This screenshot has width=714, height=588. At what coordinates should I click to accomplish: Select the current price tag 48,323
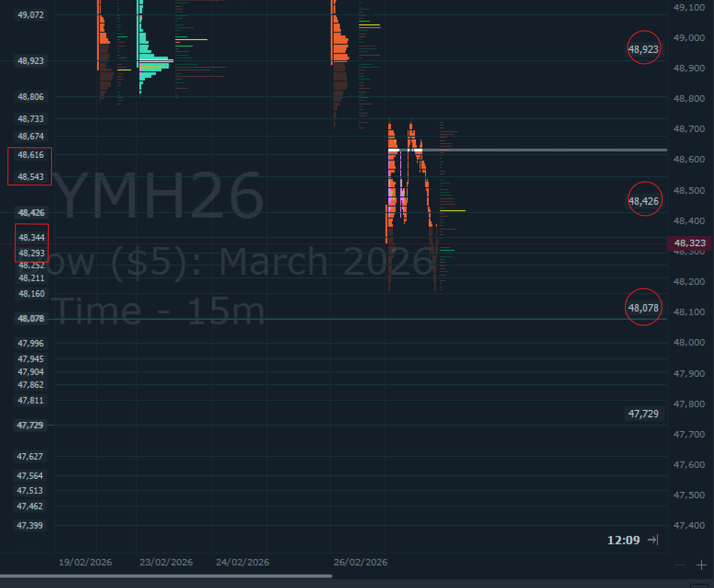pyautogui.click(x=689, y=243)
